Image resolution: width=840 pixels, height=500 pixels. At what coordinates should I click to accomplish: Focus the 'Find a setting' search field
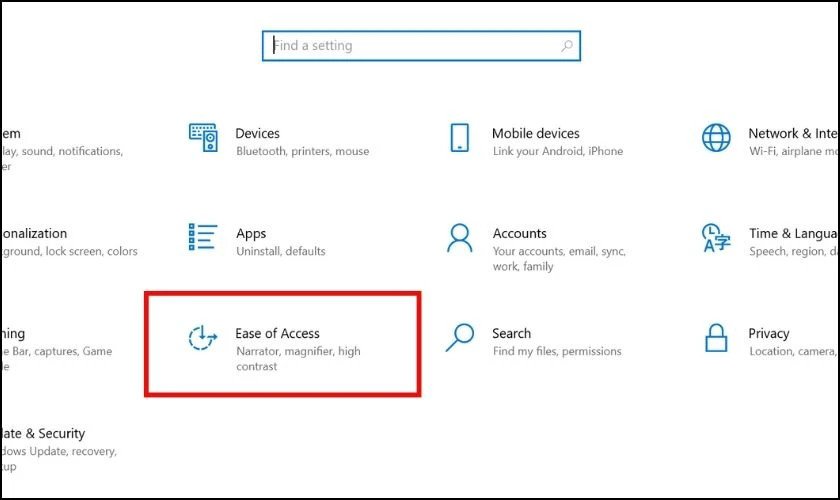coord(410,46)
